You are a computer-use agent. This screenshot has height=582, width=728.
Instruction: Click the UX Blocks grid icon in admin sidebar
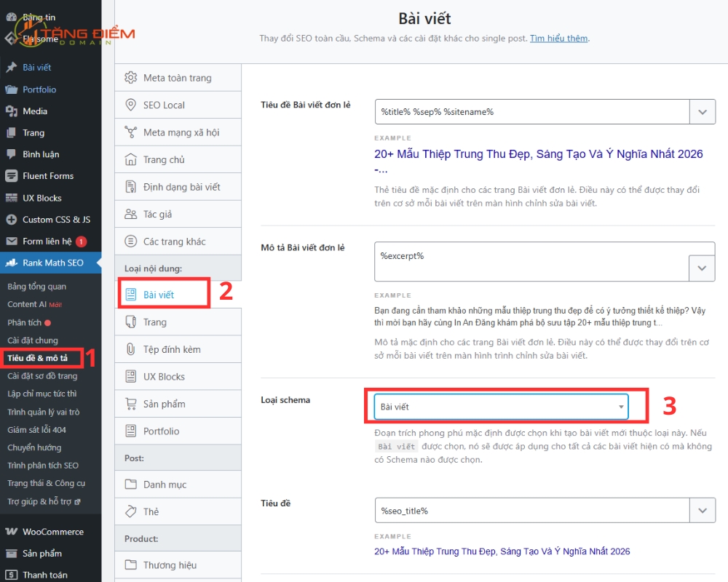[12, 198]
